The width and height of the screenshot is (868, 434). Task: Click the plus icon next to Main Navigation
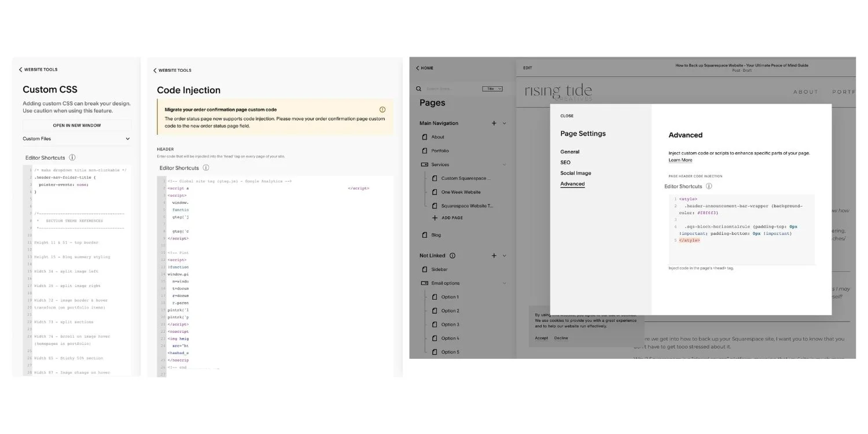494,123
